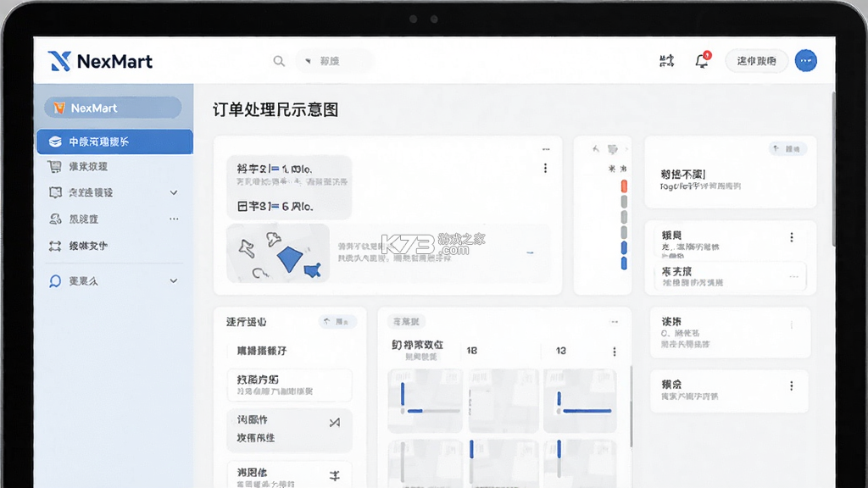Click the faint dots on the nested right-card row
The width and height of the screenshot is (868, 488).
(x=793, y=277)
